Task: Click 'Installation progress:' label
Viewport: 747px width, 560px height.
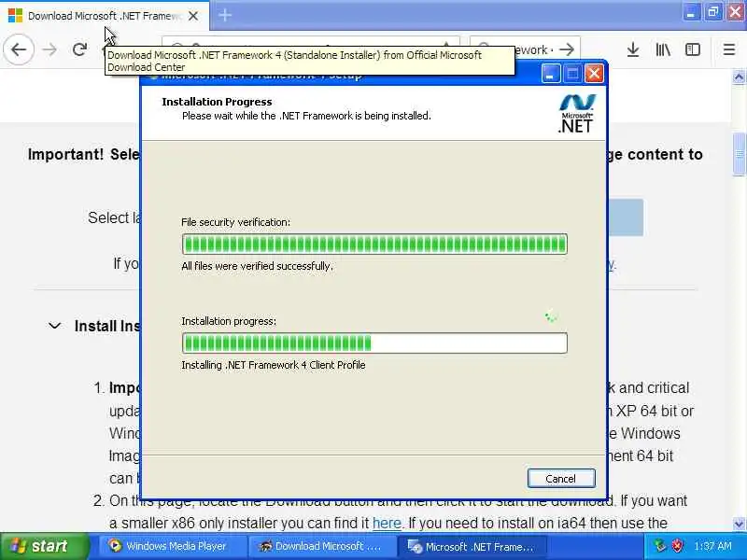Action: [229, 321]
